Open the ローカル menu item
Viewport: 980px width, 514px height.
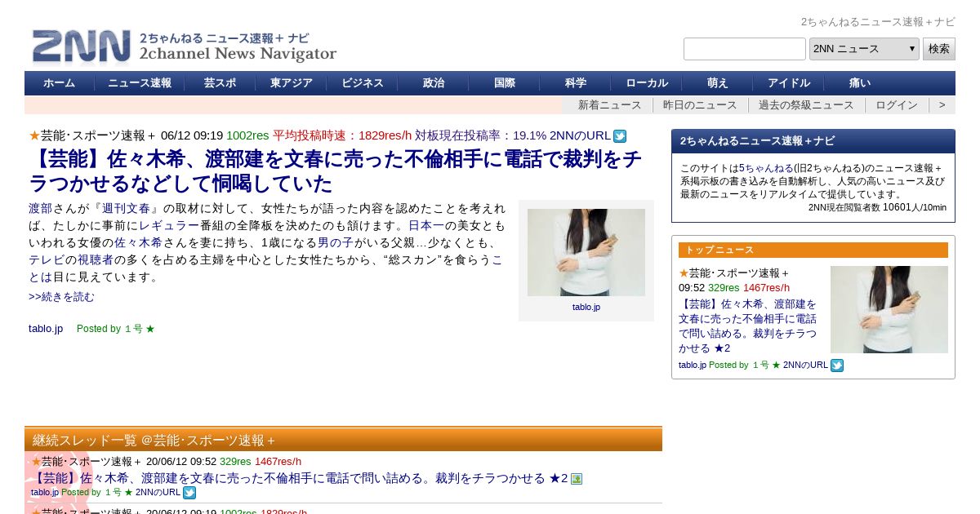pyautogui.click(x=647, y=83)
